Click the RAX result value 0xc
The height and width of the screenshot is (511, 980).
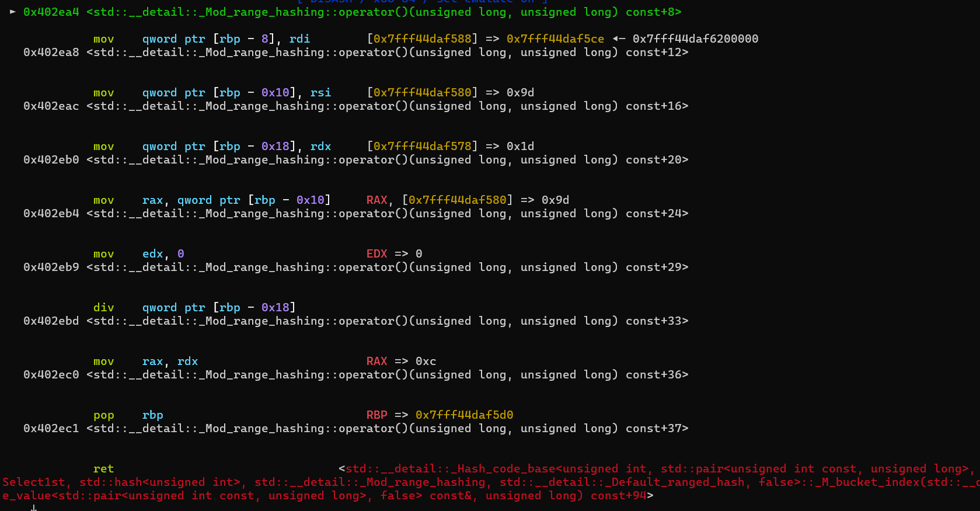tap(426, 361)
